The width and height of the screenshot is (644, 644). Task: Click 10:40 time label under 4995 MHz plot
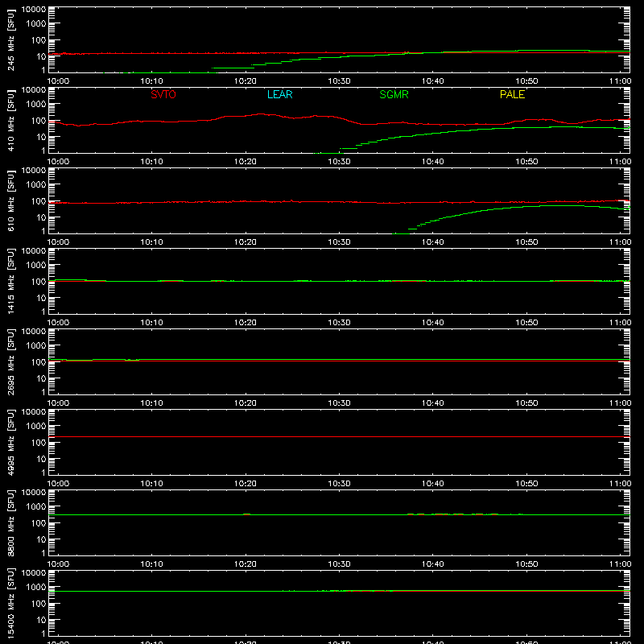tap(433, 484)
